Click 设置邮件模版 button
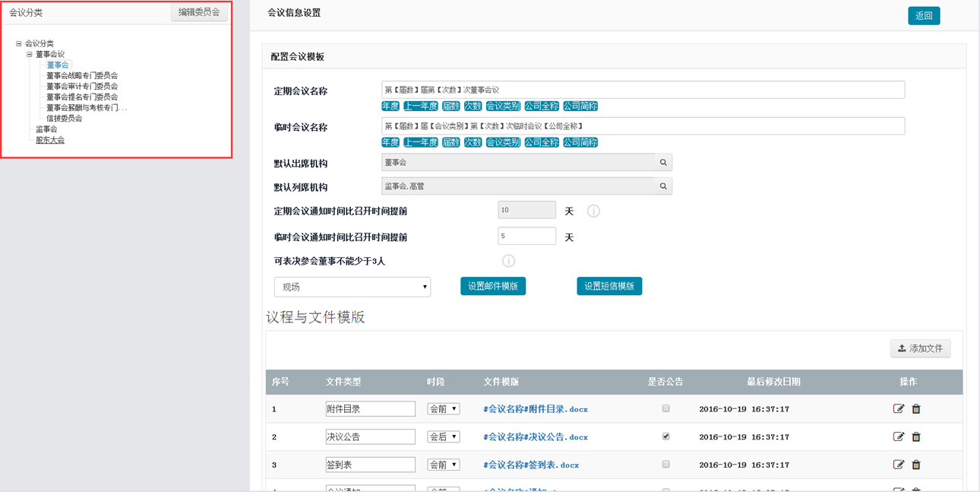The image size is (980, 492). click(493, 286)
